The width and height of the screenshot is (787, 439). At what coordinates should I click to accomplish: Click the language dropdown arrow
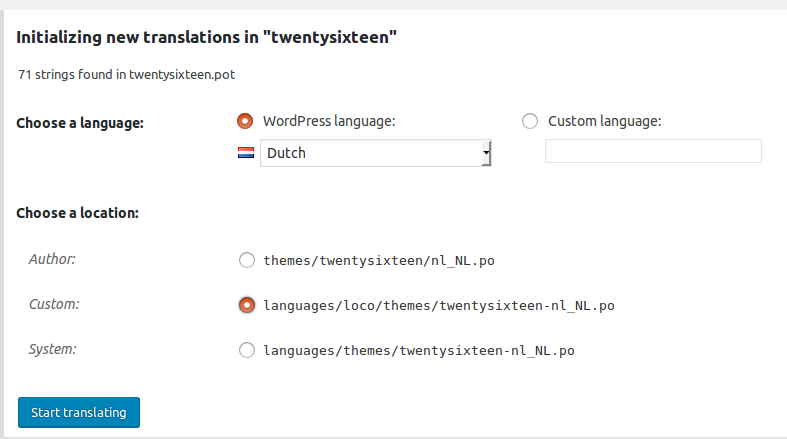tap(486, 154)
